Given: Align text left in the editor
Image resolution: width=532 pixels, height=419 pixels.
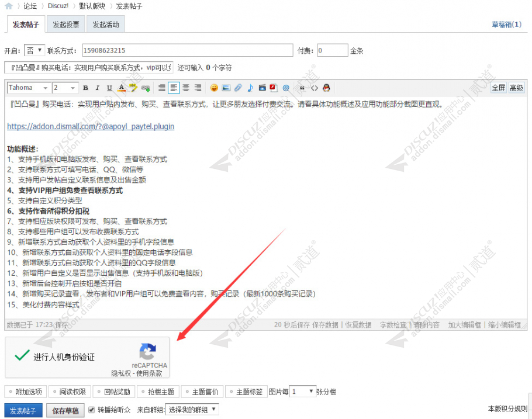Looking at the screenshot, I should [x=174, y=88].
